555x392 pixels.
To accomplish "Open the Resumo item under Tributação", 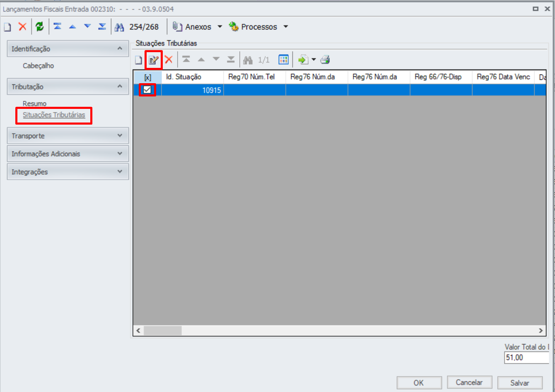I will coord(34,103).
